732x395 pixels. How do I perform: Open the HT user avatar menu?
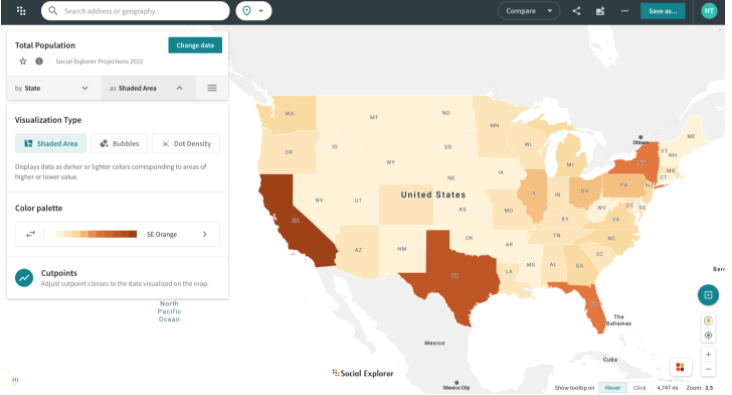point(709,11)
